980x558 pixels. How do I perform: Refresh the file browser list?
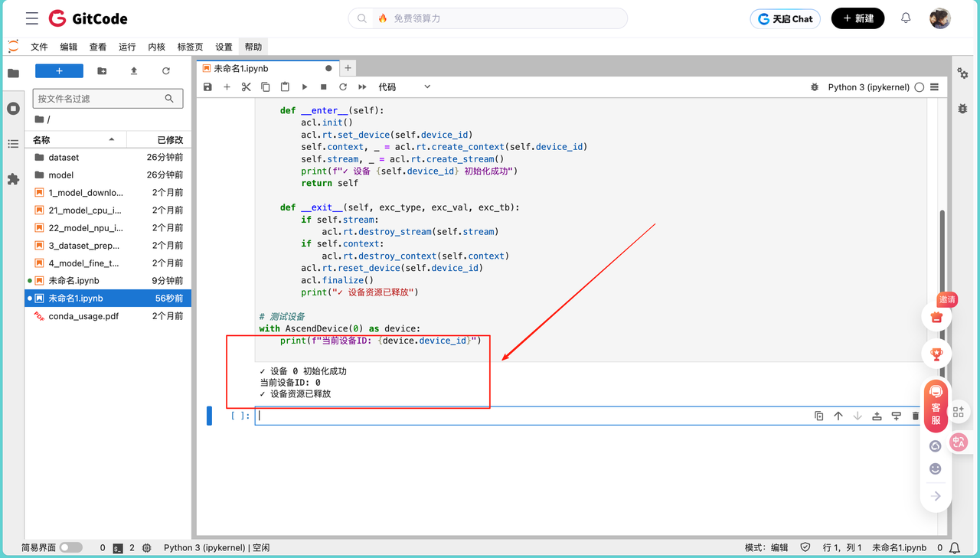[x=166, y=71]
